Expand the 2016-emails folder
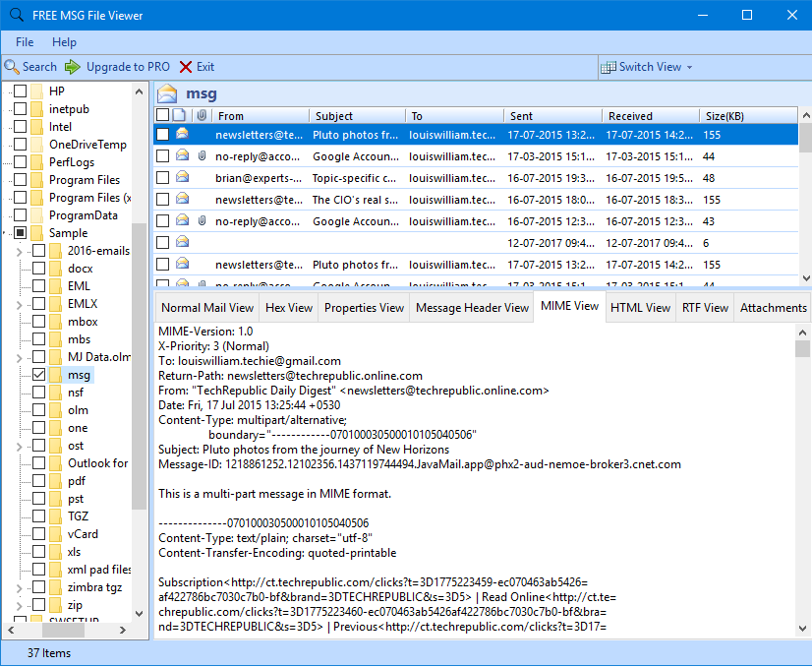 tap(19, 252)
